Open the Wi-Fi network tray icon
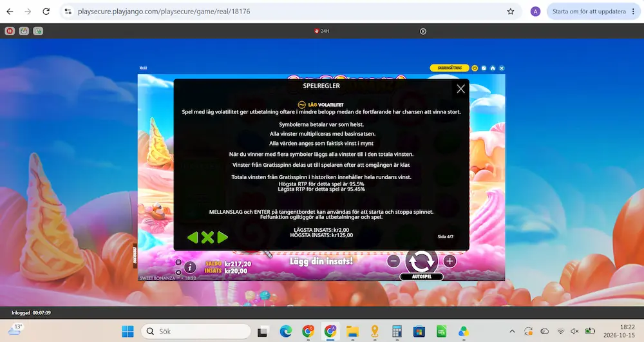644x342 pixels. [561, 331]
